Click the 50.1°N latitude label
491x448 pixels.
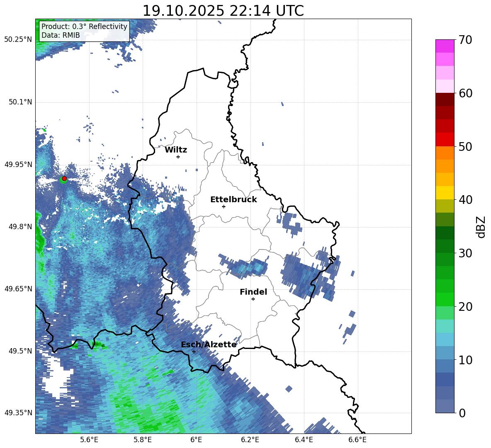point(20,102)
